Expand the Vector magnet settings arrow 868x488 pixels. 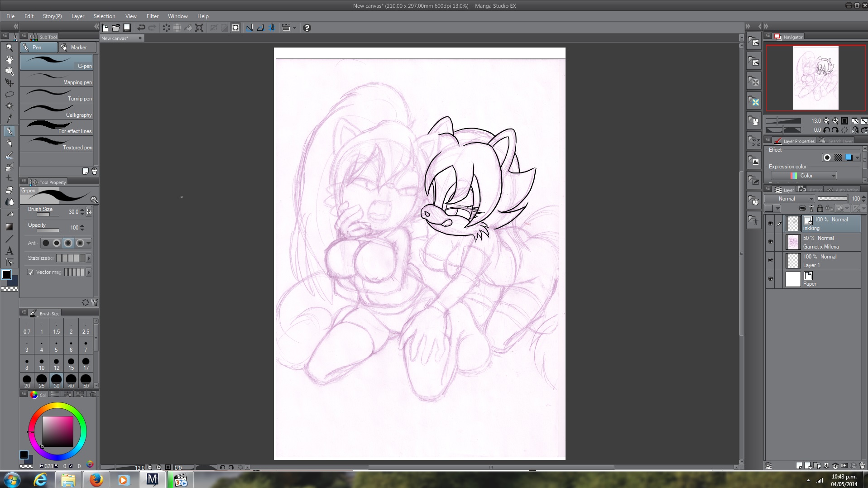(x=89, y=272)
